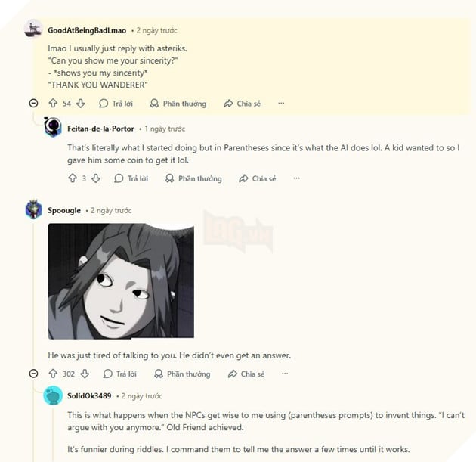476x462 pixels.
Task: Upvote Feitan-de-la-Portor's reply
Action: coord(73,178)
